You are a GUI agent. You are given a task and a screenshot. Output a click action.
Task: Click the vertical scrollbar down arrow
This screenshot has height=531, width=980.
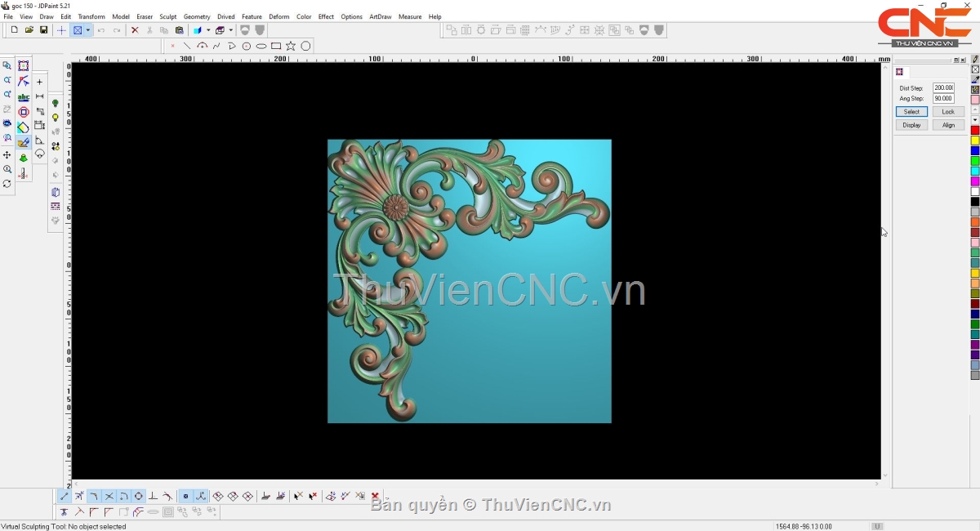pos(884,475)
